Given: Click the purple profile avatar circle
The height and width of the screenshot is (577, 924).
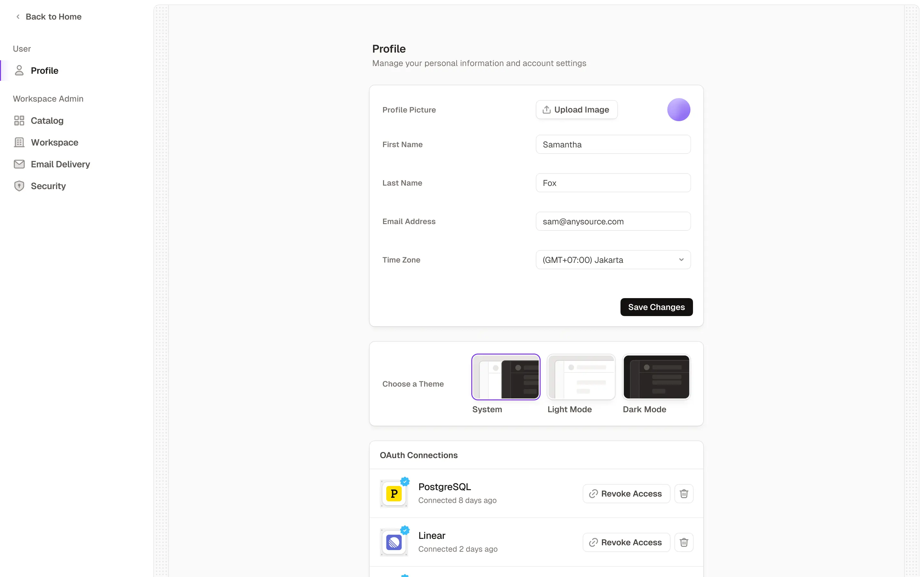Looking at the screenshot, I should click(679, 110).
